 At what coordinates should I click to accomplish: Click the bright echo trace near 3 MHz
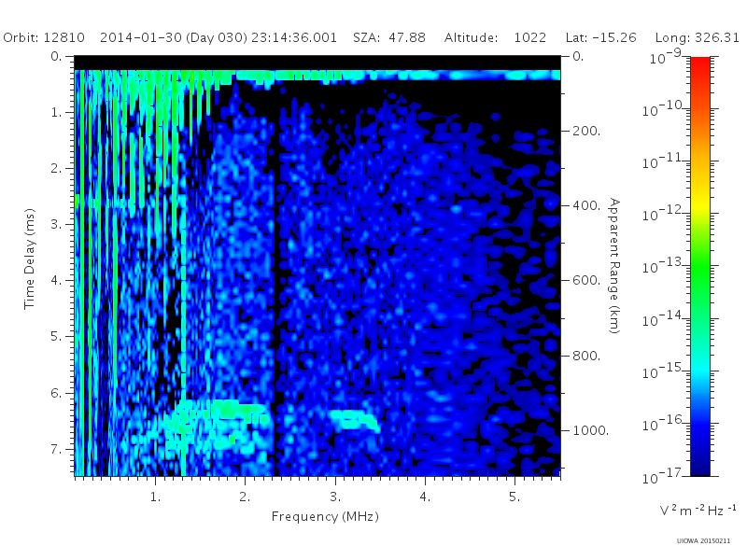[x=355, y=420]
